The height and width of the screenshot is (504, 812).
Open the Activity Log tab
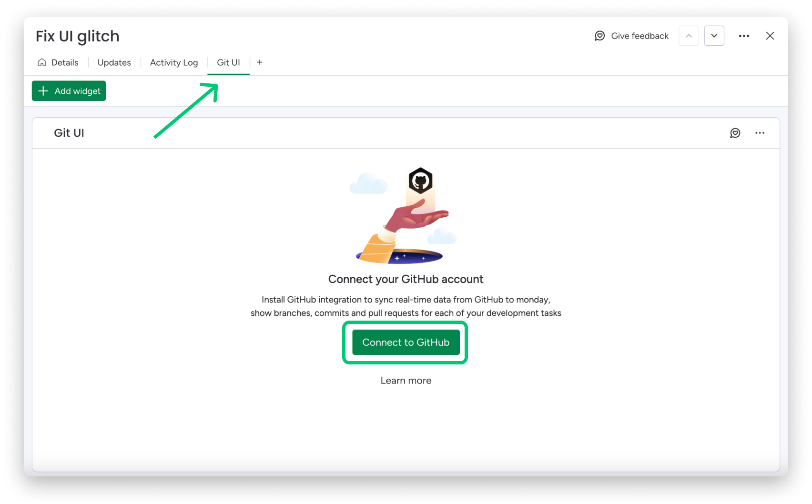pyautogui.click(x=174, y=62)
